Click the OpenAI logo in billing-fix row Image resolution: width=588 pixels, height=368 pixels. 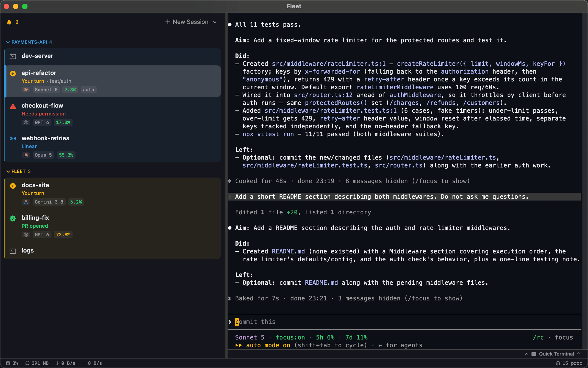tap(26, 235)
